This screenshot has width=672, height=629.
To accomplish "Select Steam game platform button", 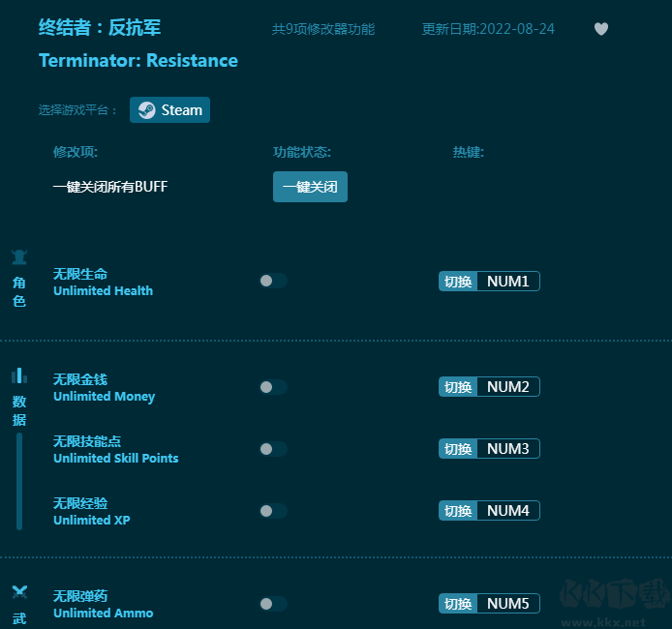I will [170, 109].
